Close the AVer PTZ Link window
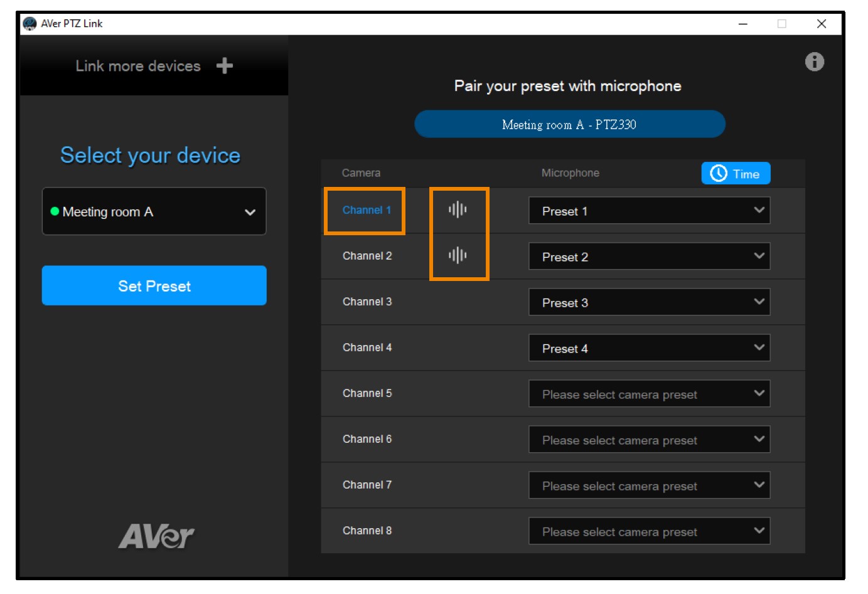The image size is (868, 594). click(822, 24)
